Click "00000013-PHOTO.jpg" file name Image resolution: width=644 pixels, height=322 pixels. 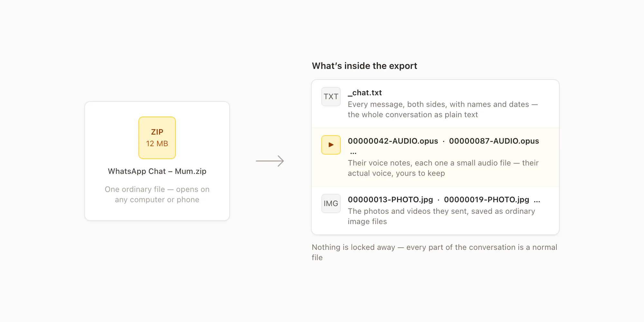click(x=390, y=200)
